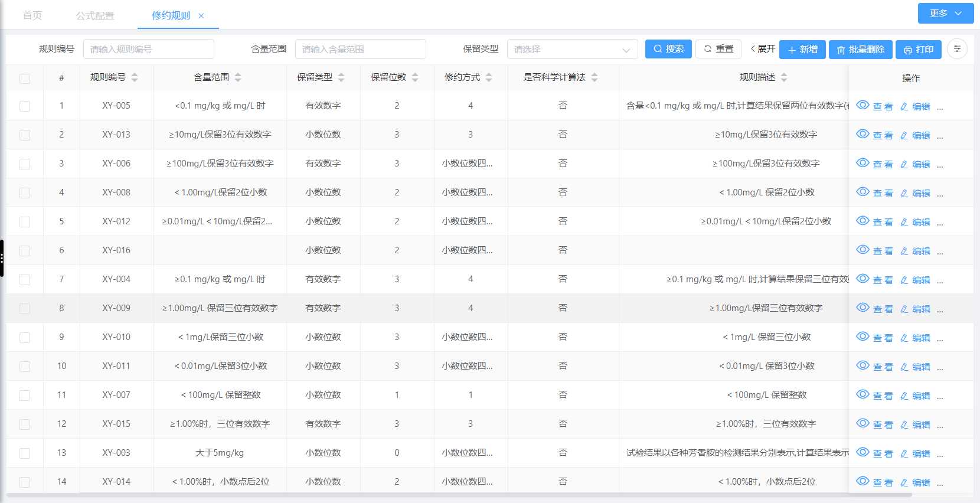The width and height of the screenshot is (980, 503).
Task: Check the row checkbox for XY-006
Action: 25,164
